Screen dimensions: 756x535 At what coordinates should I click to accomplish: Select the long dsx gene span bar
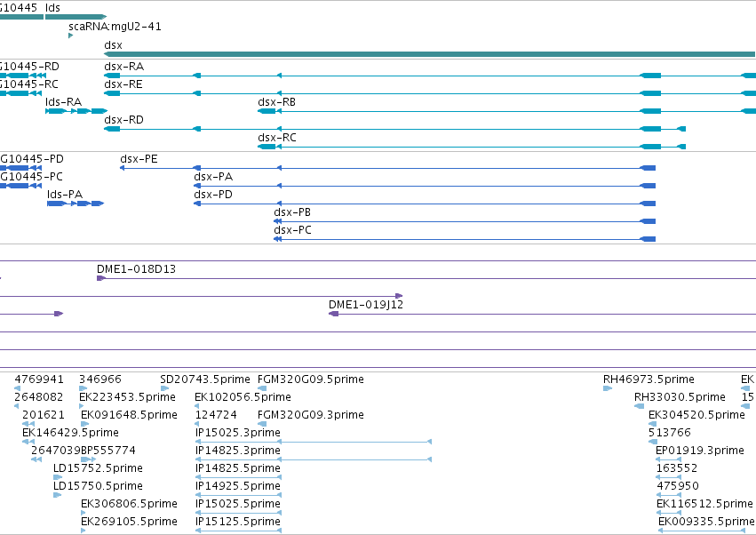[x=430, y=54]
